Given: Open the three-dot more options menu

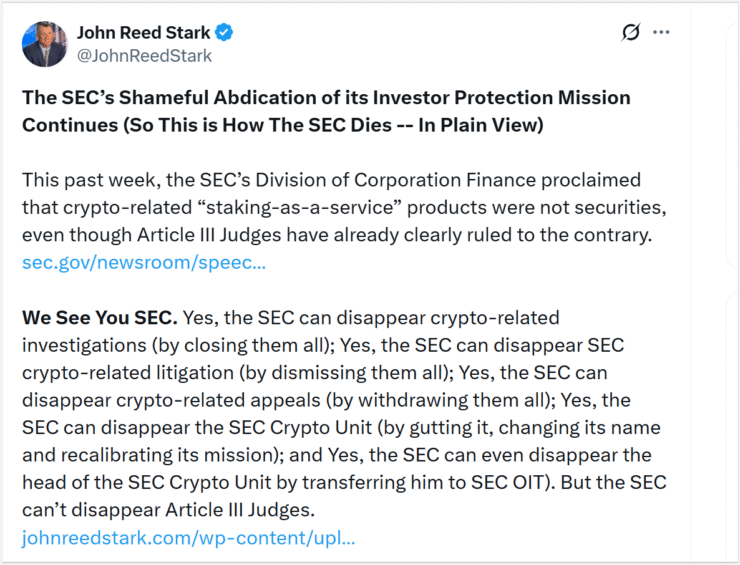Looking at the screenshot, I should point(661,32).
